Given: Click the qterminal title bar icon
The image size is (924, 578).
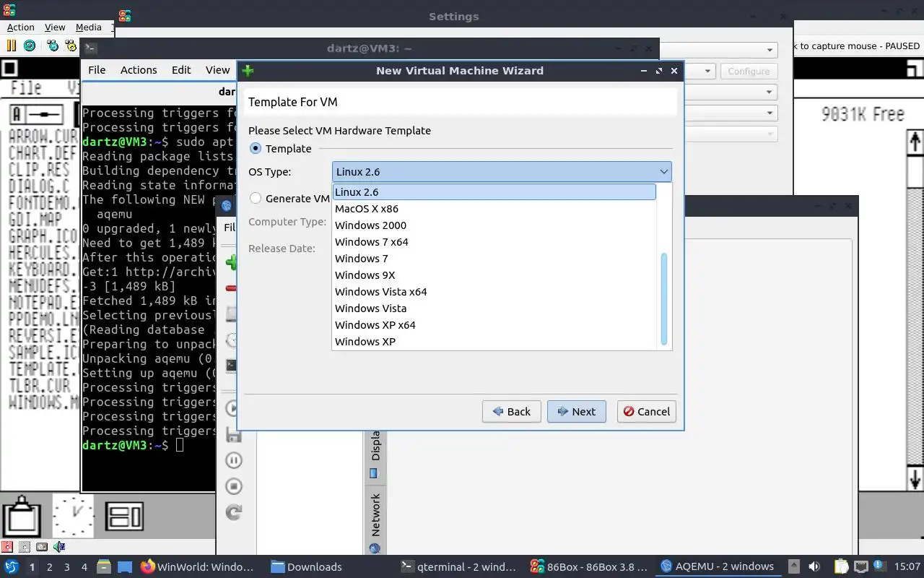Looking at the screenshot, I should point(90,48).
